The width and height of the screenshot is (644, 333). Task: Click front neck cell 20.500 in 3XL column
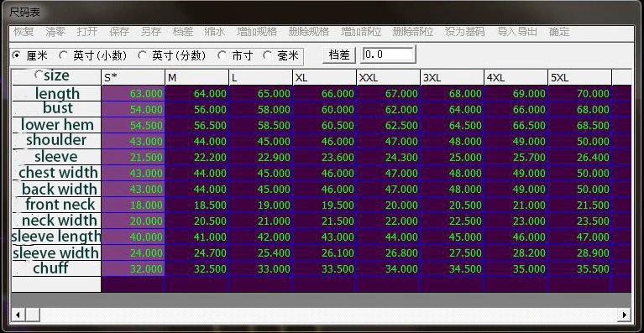coord(453,205)
